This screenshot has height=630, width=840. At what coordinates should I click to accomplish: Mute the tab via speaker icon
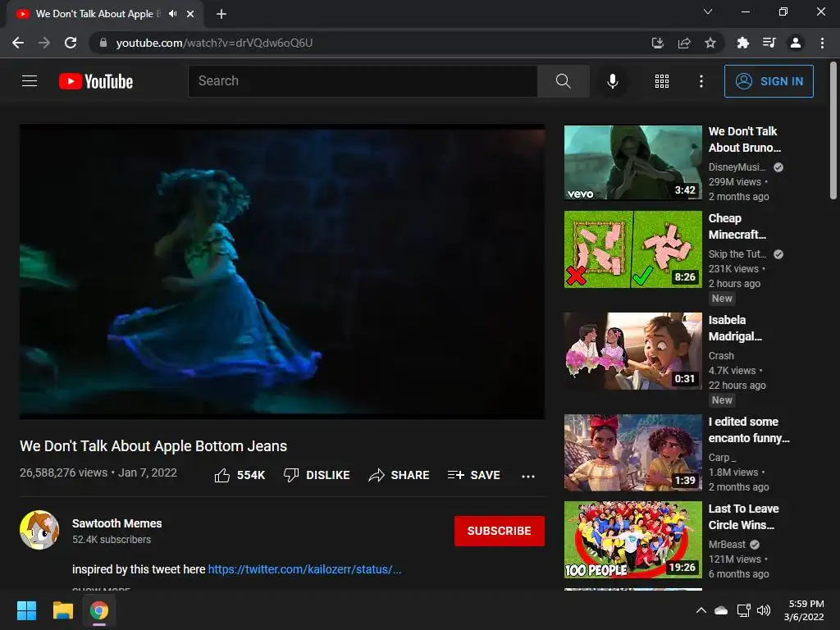pyautogui.click(x=172, y=14)
